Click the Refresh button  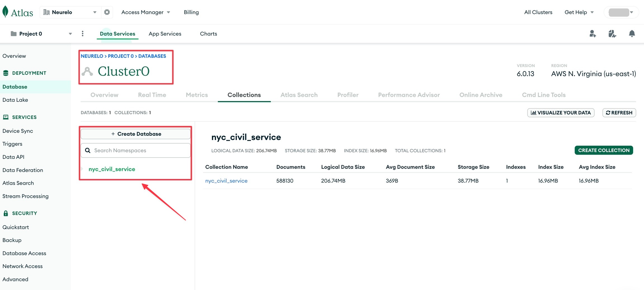619,113
